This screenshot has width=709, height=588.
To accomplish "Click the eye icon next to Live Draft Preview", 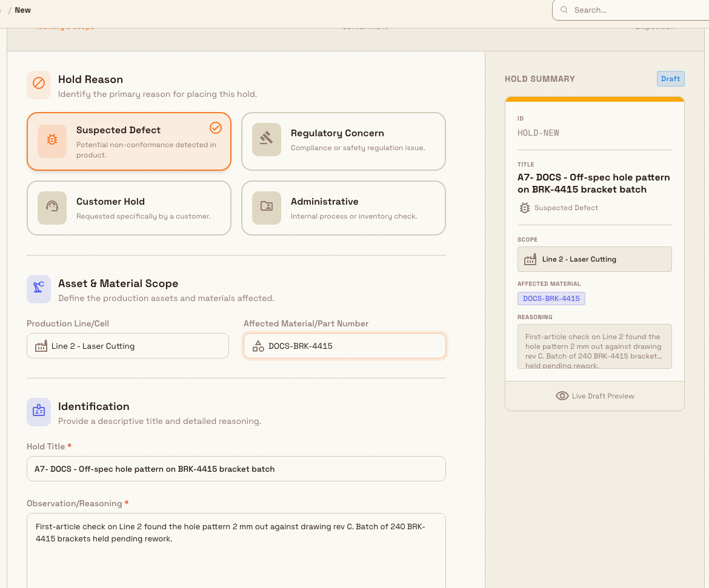I will (562, 396).
